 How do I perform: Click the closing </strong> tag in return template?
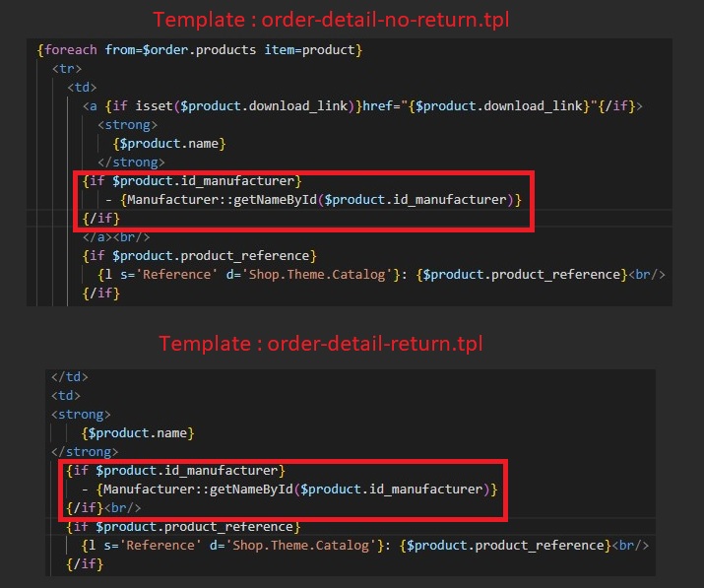(84, 452)
